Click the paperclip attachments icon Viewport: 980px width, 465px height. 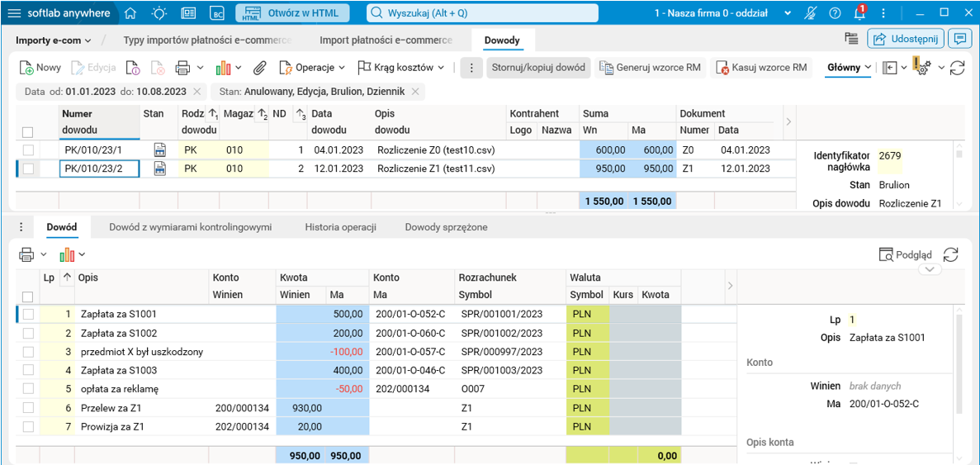(259, 68)
